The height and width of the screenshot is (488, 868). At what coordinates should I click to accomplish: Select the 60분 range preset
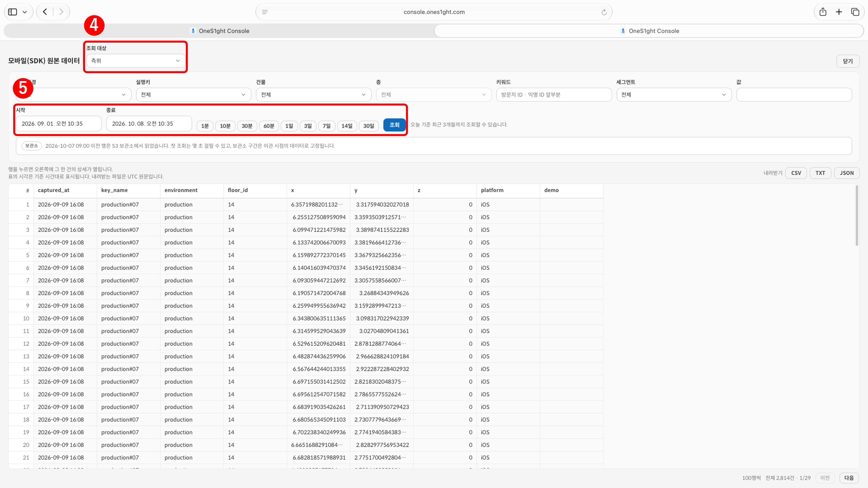pos(269,126)
